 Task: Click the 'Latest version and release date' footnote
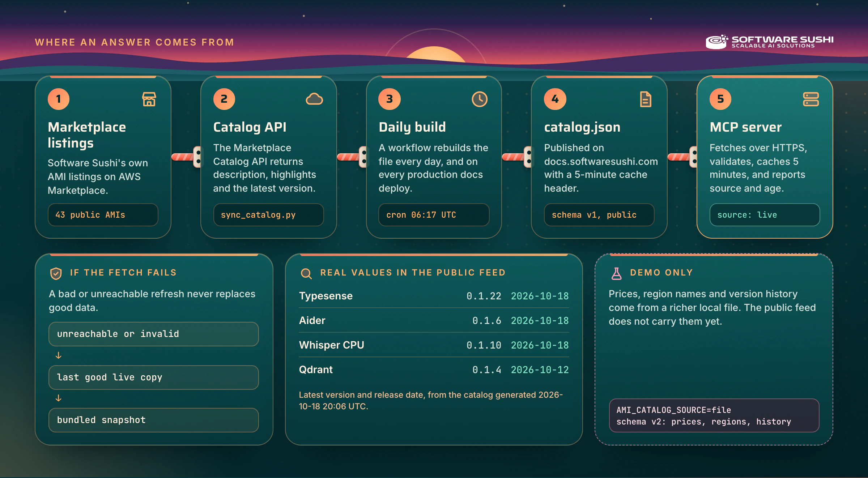(430, 401)
